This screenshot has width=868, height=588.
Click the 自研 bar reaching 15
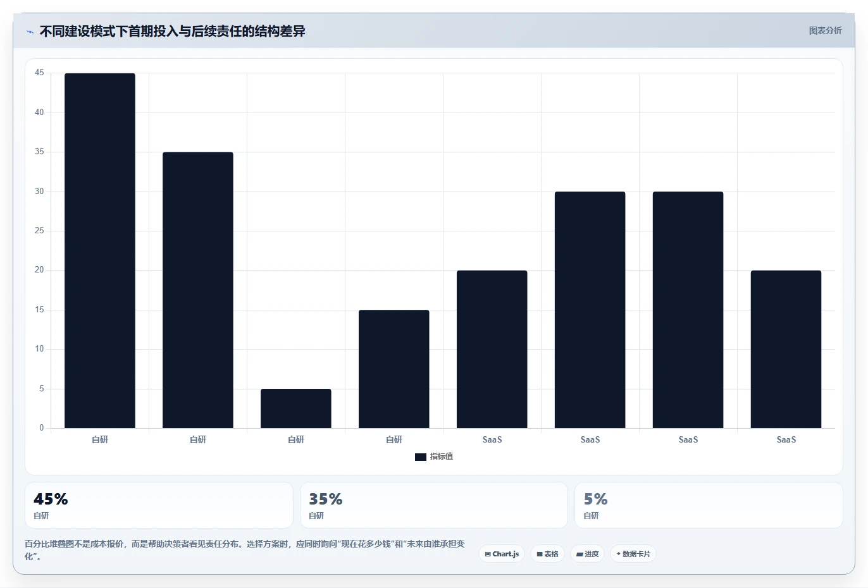(x=394, y=369)
